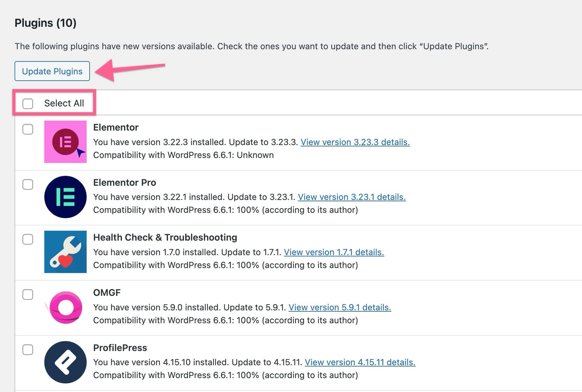This screenshot has height=392, width=582.
Task: Click the Elementor Pro plugin icon
Action: [x=65, y=197]
